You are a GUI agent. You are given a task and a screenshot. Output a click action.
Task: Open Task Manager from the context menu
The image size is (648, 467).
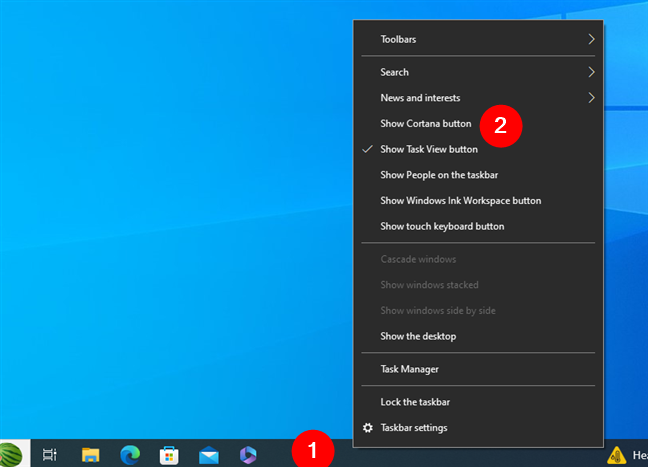(x=478, y=369)
